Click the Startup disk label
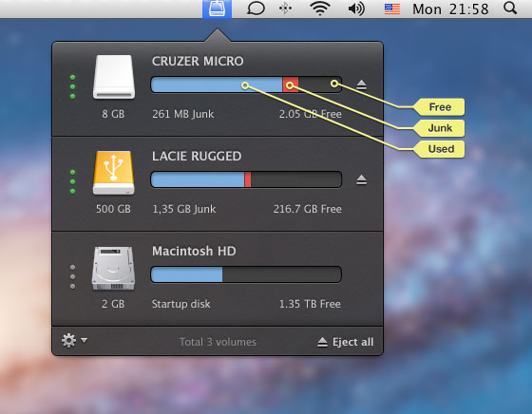Screen dimensions: 532x414 click(x=180, y=304)
